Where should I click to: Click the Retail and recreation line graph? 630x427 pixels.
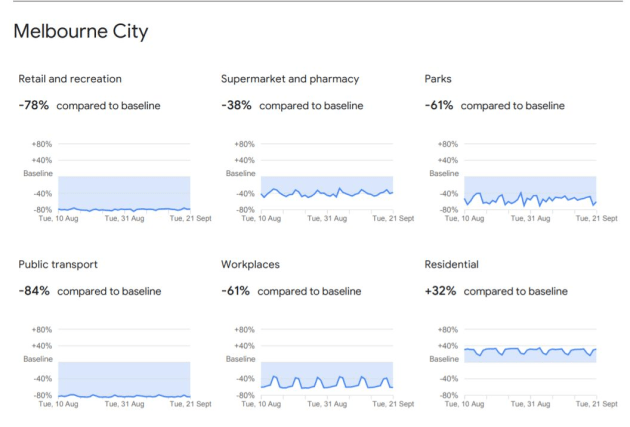coord(123,209)
